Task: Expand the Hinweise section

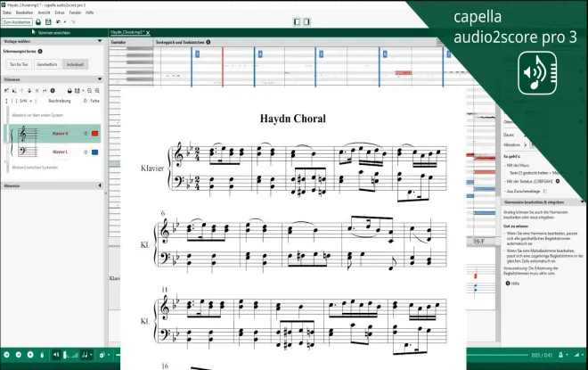Action: click(x=100, y=185)
